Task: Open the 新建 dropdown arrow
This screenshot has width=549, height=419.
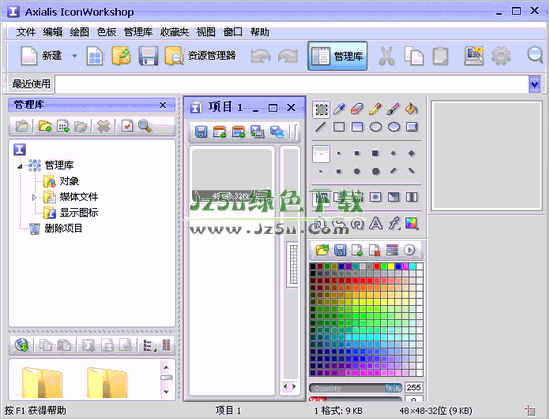Action: point(74,56)
